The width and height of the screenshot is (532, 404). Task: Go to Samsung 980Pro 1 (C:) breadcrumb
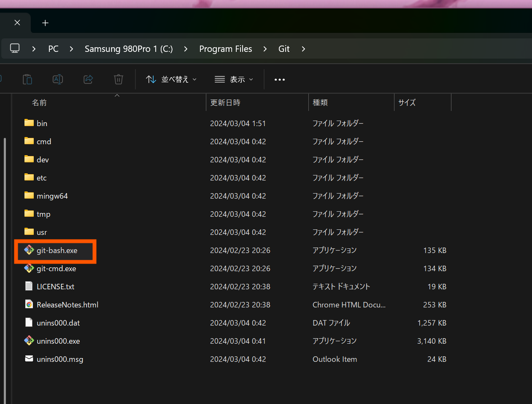pyautogui.click(x=129, y=49)
